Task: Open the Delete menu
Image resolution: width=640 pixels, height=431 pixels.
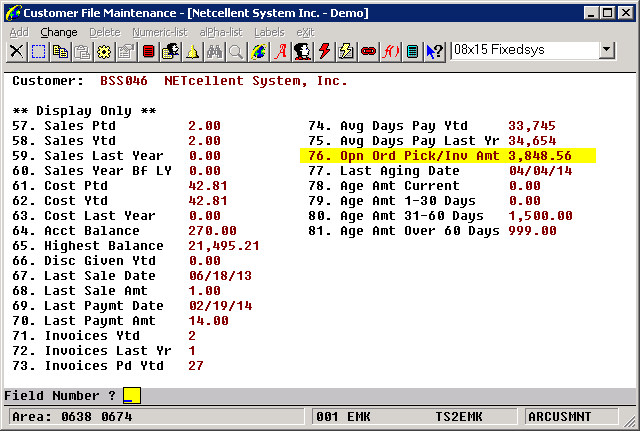Action: (105, 32)
